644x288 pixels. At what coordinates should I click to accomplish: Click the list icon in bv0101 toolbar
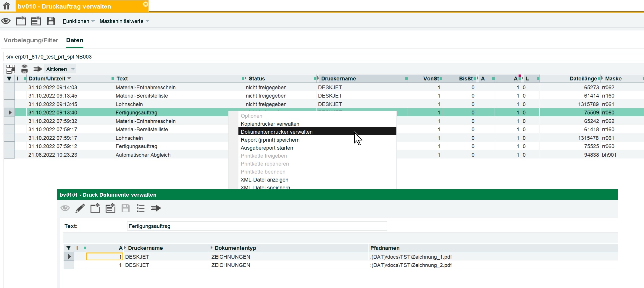click(140, 208)
